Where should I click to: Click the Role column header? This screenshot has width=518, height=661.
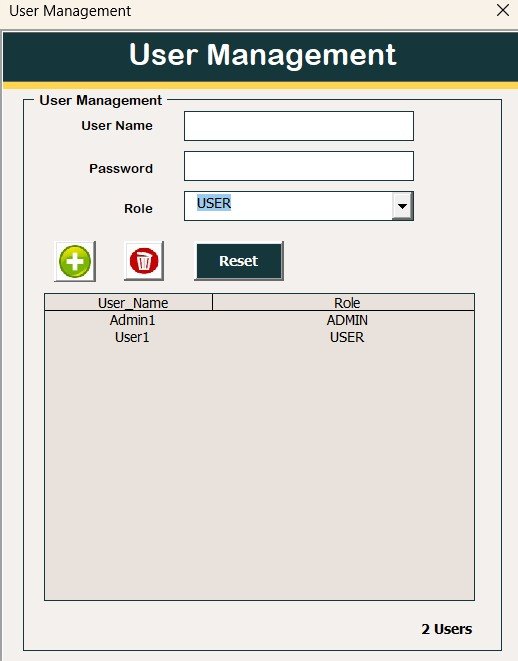tap(344, 303)
